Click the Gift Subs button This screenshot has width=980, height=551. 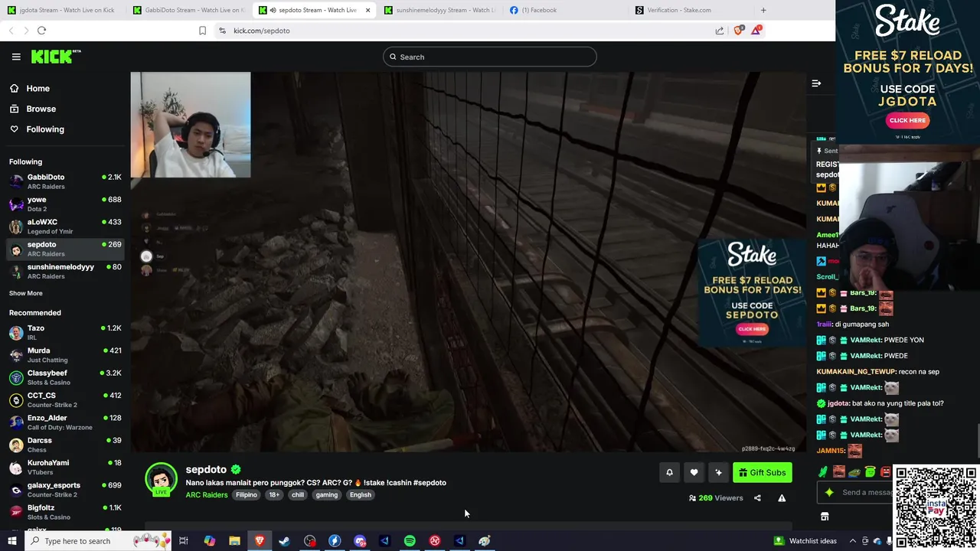pos(762,472)
